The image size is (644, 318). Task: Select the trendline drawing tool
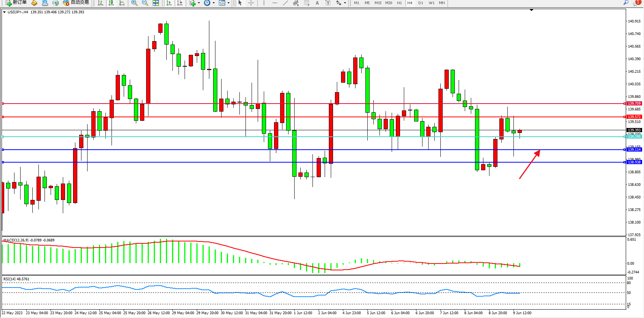click(285, 3)
